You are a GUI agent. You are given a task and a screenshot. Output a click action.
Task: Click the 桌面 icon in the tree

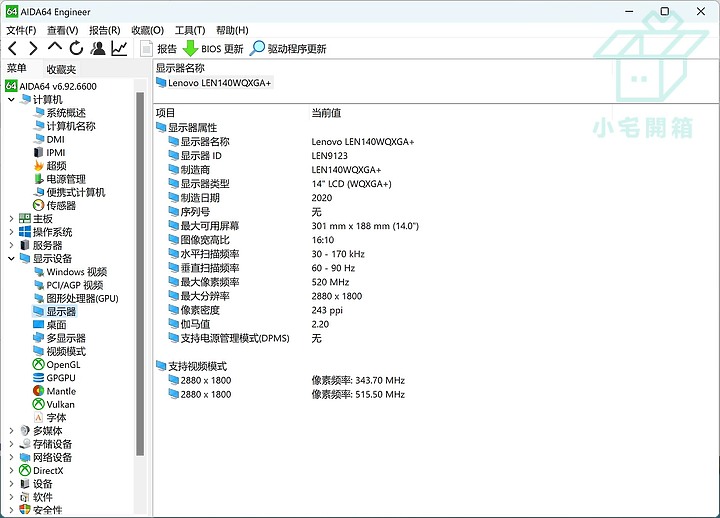point(39,325)
